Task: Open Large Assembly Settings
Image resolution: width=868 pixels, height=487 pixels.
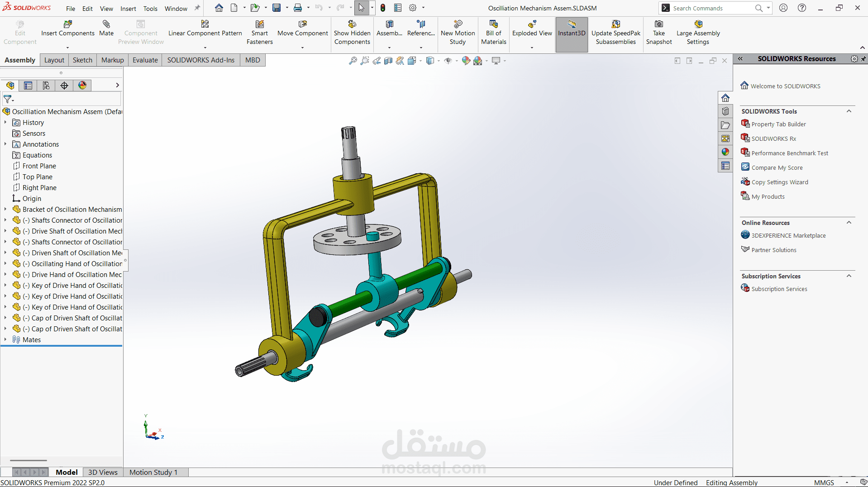Action: (x=698, y=33)
